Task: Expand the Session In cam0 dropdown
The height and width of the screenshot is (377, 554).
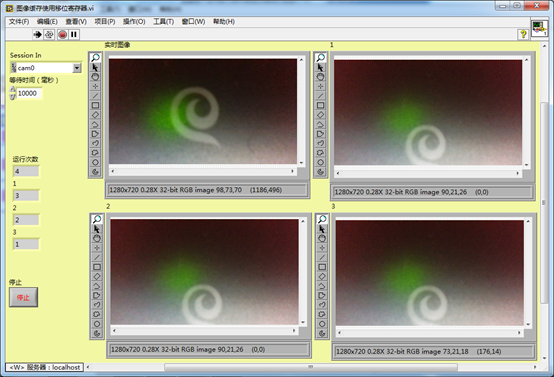Action: pyautogui.click(x=77, y=68)
